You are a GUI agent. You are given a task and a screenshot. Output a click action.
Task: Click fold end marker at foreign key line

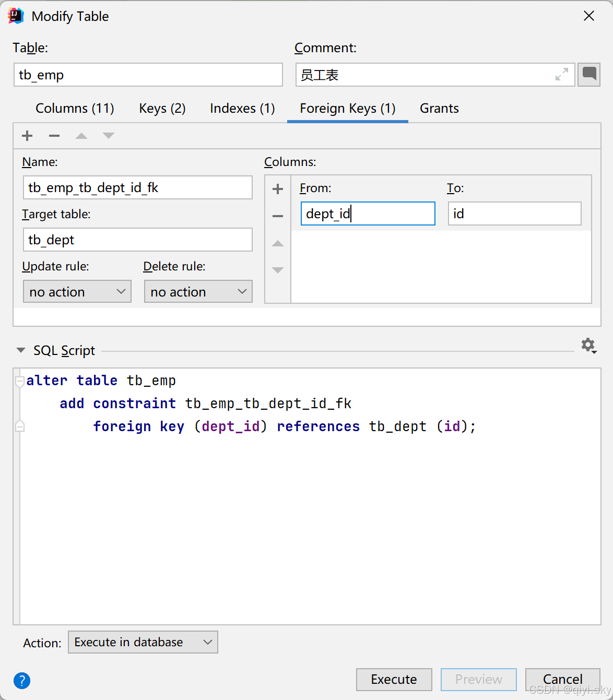tap(20, 426)
